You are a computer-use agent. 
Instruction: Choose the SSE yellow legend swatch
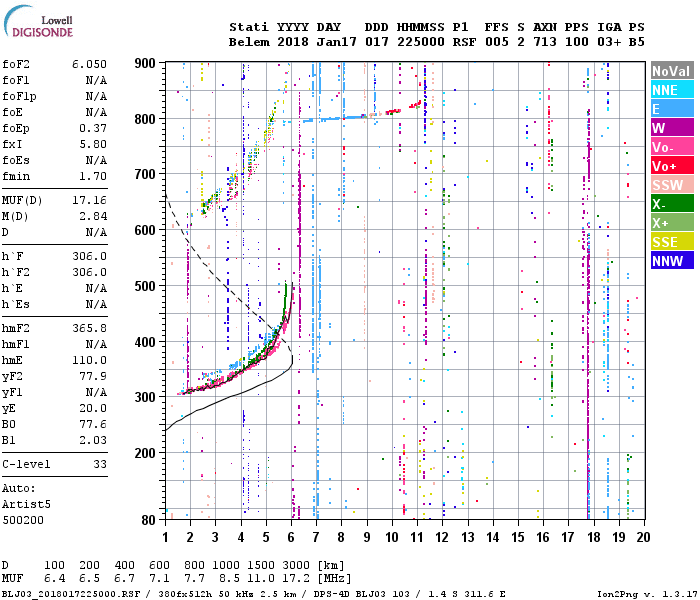tap(672, 242)
